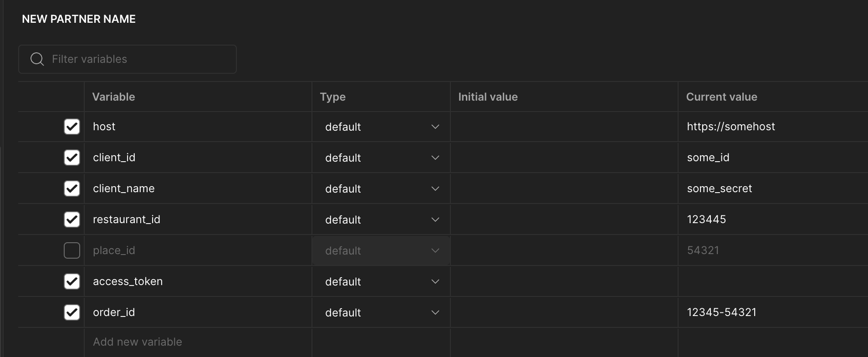Viewport: 868px width, 357px height.
Task: Edit the host current value https://somehost
Action: pyautogui.click(x=731, y=127)
